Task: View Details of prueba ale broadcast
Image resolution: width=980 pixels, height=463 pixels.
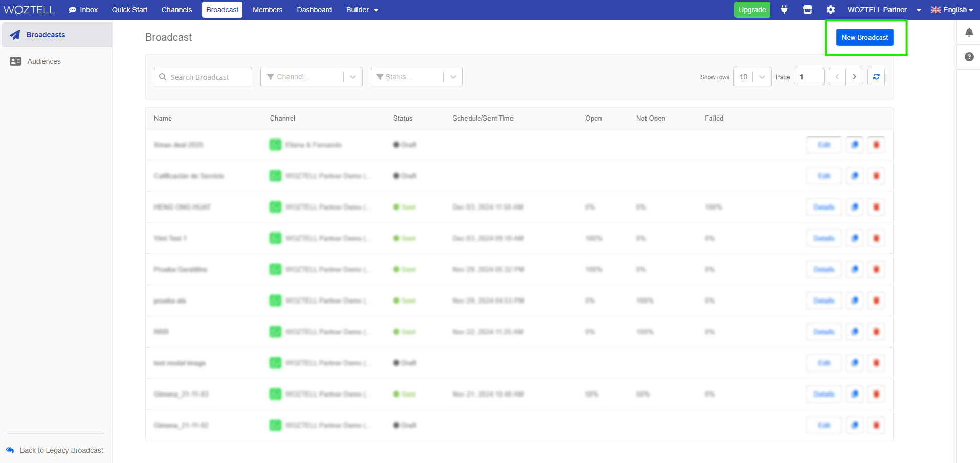Action: [x=823, y=300]
